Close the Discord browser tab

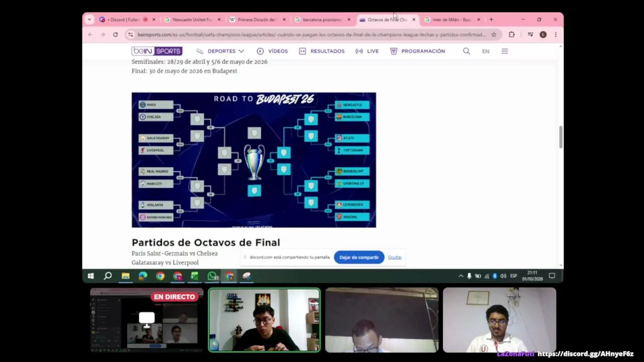point(154,20)
